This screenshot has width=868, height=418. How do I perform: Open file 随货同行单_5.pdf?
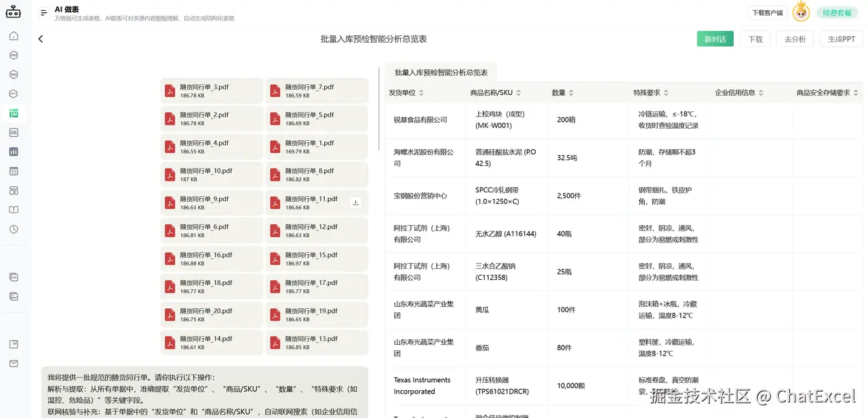click(317, 119)
